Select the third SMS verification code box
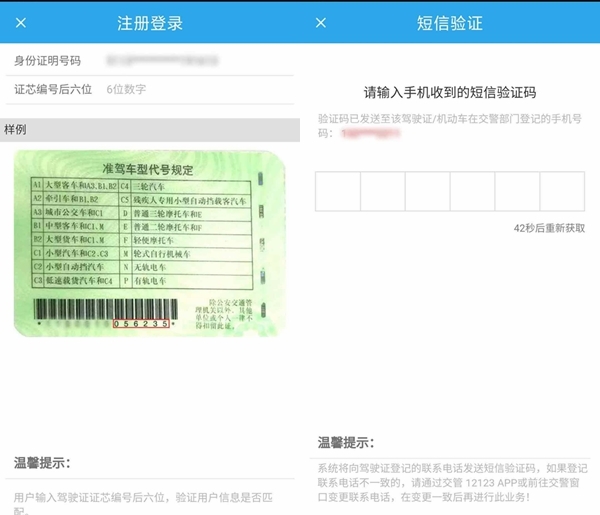This screenshot has height=515, width=600. 428,191
